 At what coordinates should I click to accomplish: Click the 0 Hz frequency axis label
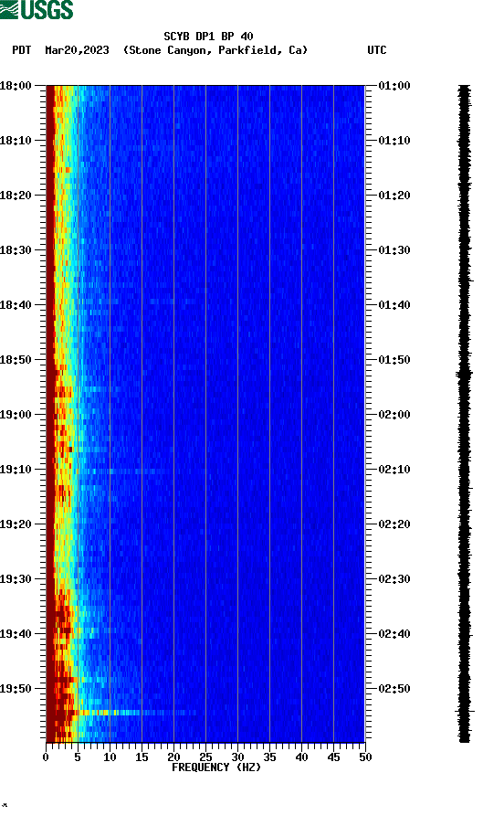46,757
